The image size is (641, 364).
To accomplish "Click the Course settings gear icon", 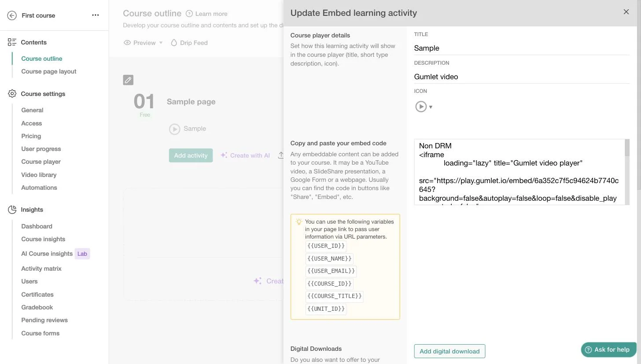I will point(12,94).
